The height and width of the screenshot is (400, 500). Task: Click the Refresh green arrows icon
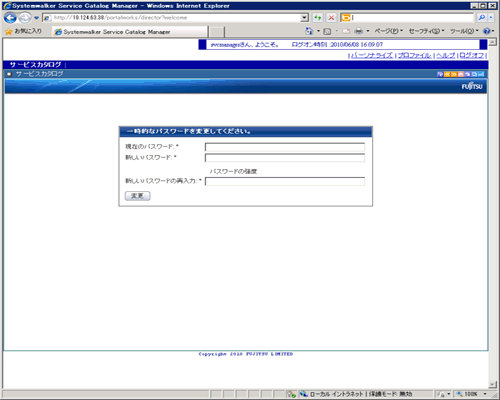click(318, 18)
